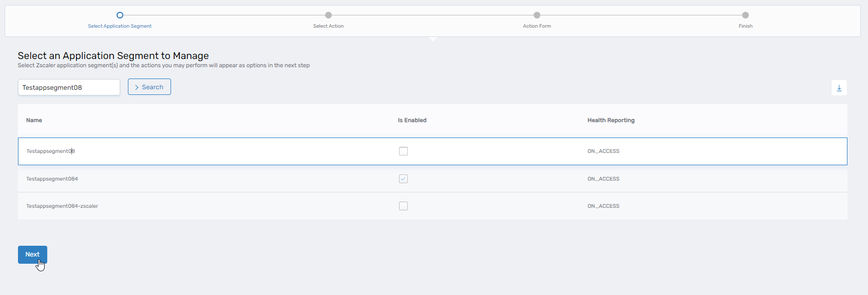
Task: Sort by the Name column header
Action: point(34,120)
